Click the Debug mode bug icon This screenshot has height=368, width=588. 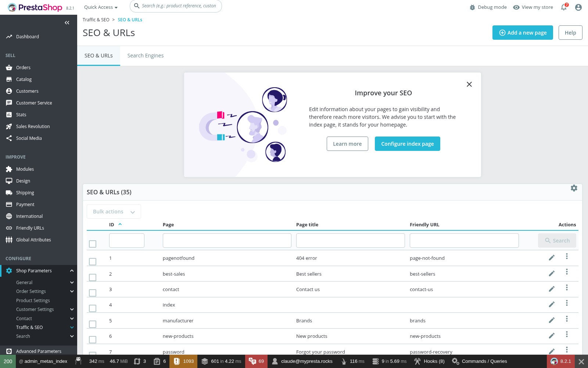(x=472, y=7)
